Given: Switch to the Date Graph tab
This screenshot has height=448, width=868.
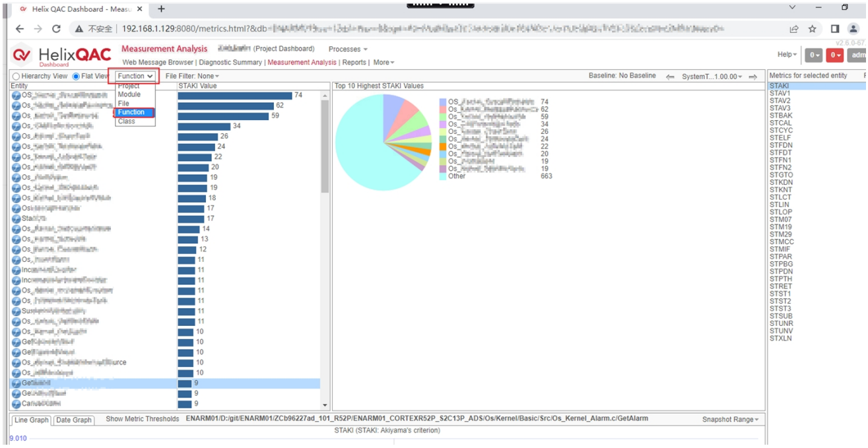Looking at the screenshot, I should coord(73,420).
